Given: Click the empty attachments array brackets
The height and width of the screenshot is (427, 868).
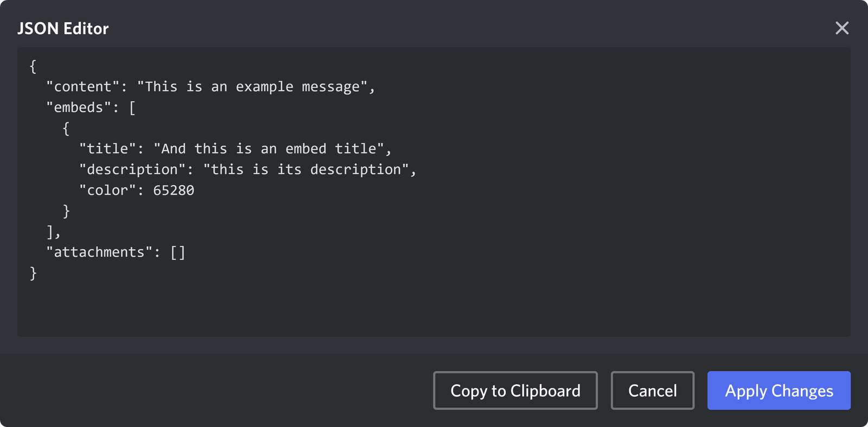Looking at the screenshot, I should [178, 251].
